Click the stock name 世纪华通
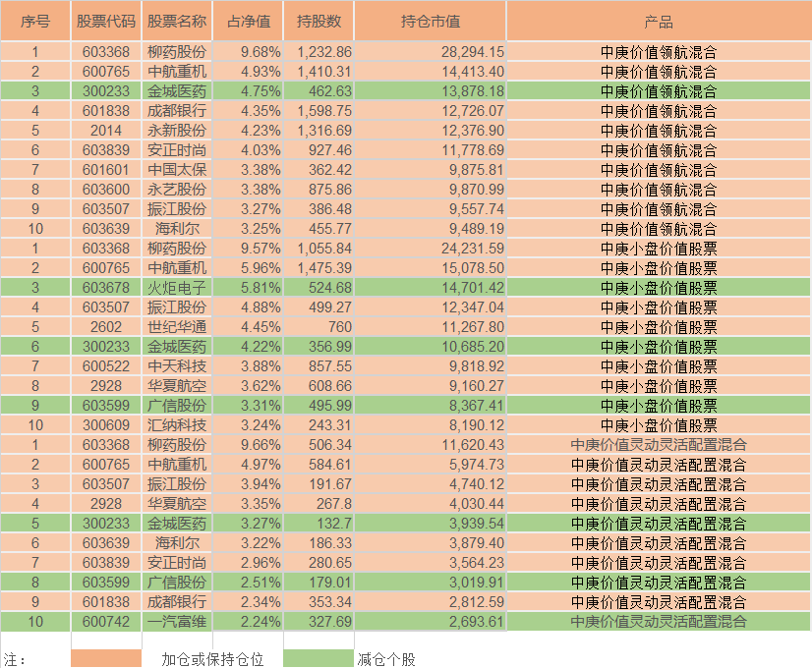Viewport: 812px width, 668px height. (177, 327)
